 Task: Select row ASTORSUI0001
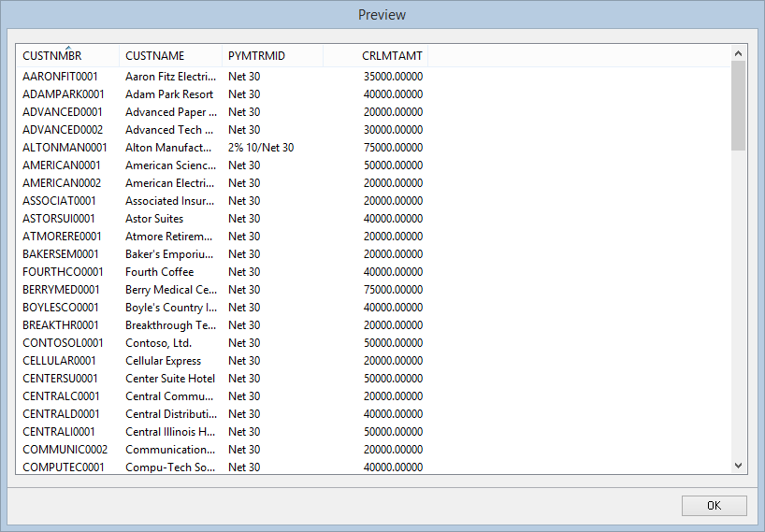pos(223,219)
